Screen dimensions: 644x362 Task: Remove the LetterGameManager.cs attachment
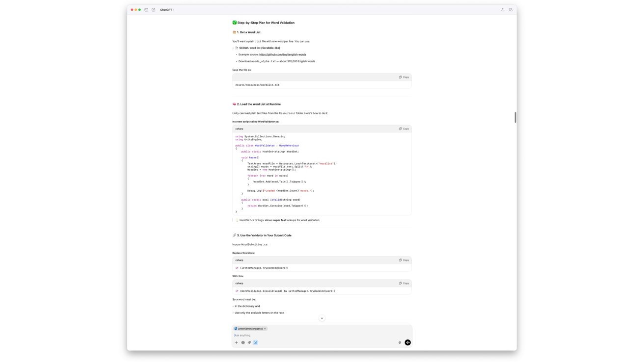pos(265,329)
